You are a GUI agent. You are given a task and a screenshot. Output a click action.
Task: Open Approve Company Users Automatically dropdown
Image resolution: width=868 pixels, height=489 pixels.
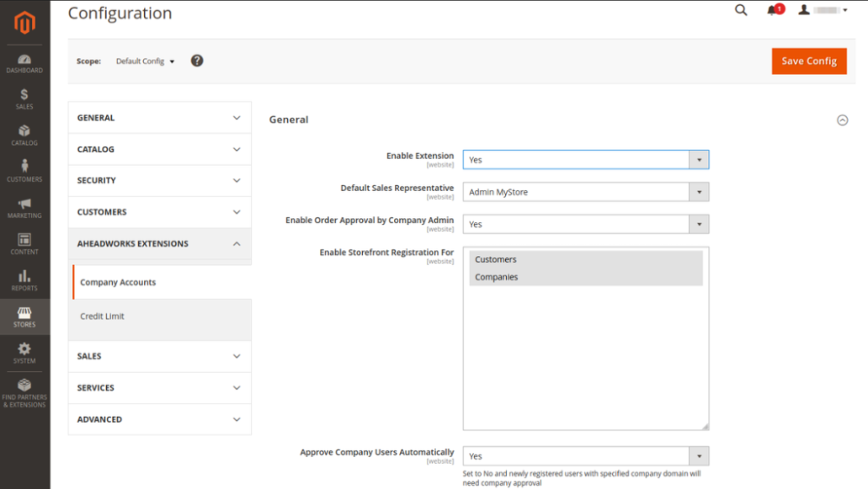[586, 456]
